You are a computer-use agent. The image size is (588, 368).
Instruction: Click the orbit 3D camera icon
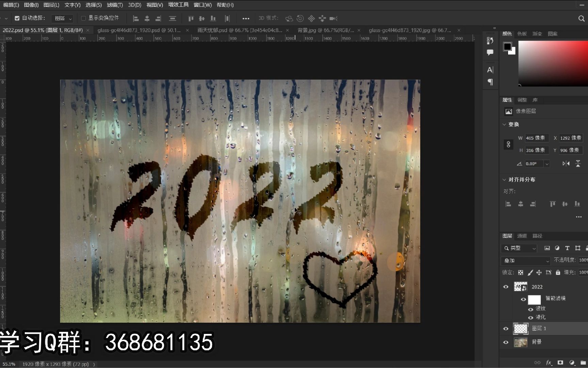[x=289, y=18]
